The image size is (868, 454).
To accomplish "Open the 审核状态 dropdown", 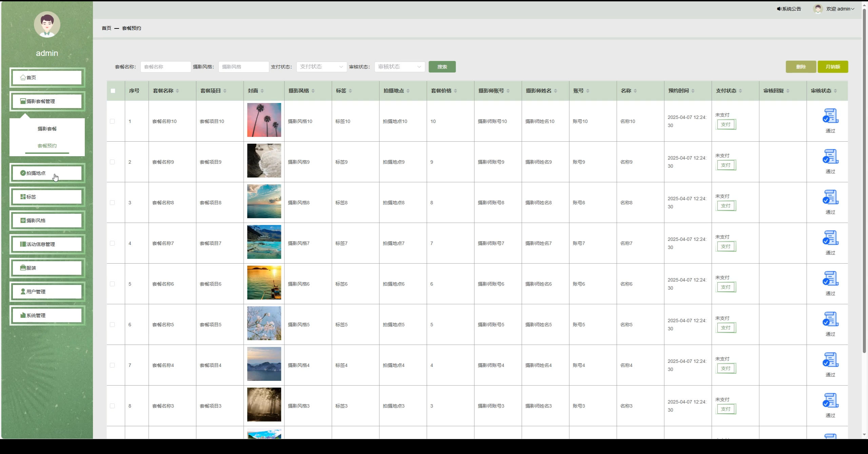I will [x=399, y=66].
